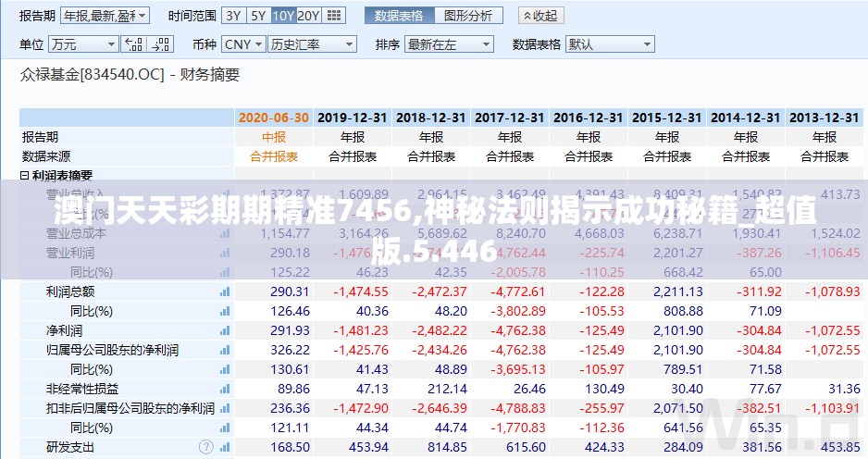Screen dimensions: 868x459
Task: Click the orange 合并报表 cell
Action: 274,156
